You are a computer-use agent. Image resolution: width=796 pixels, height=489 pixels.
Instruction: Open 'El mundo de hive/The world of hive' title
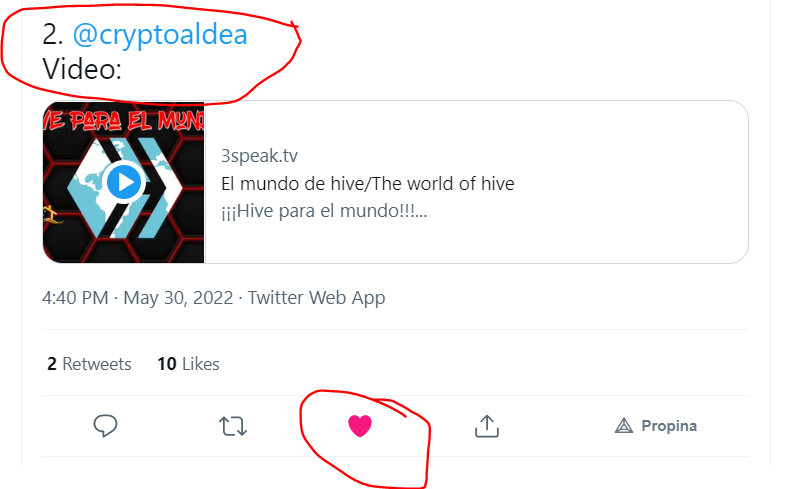[368, 183]
